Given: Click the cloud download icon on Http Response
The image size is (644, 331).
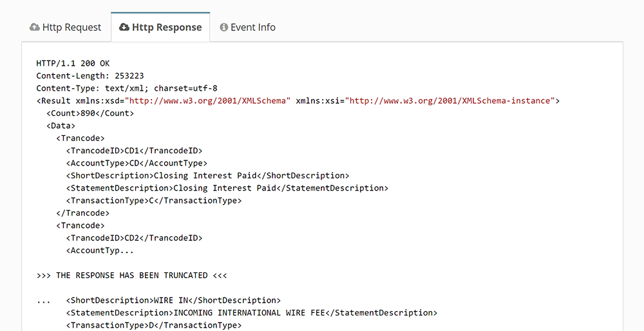Looking at the screenshot, I should point(124,28).
